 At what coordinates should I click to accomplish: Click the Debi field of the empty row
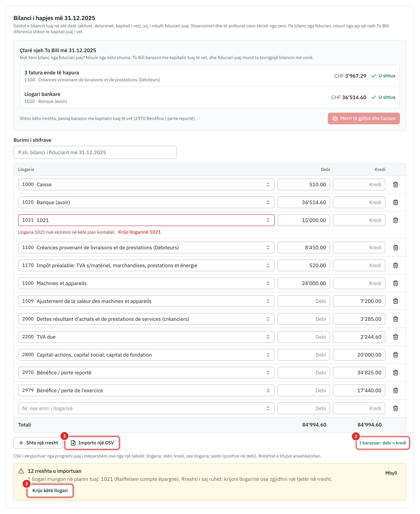pos(304,408)
